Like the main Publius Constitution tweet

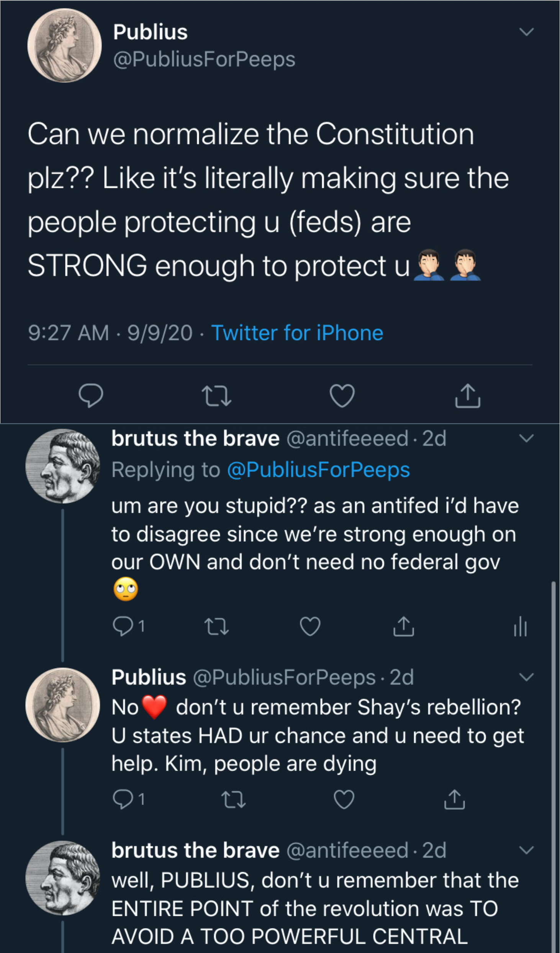coord(342,395)
